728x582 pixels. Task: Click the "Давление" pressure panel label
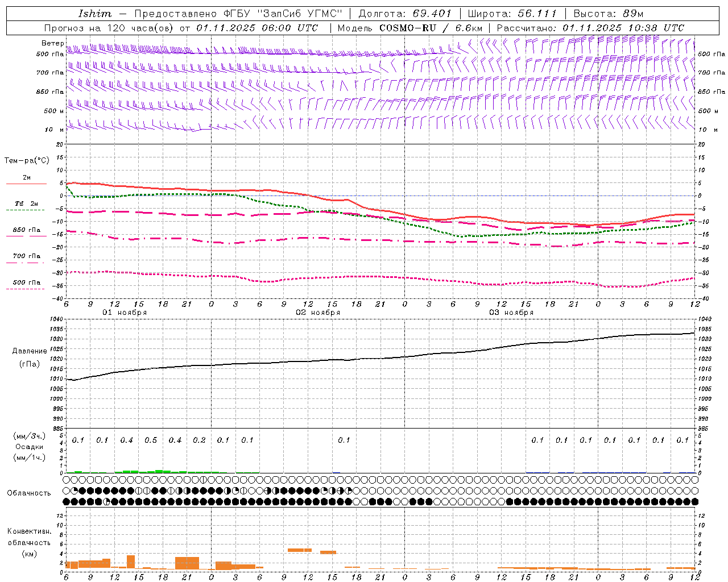click(x=30, y=351)
